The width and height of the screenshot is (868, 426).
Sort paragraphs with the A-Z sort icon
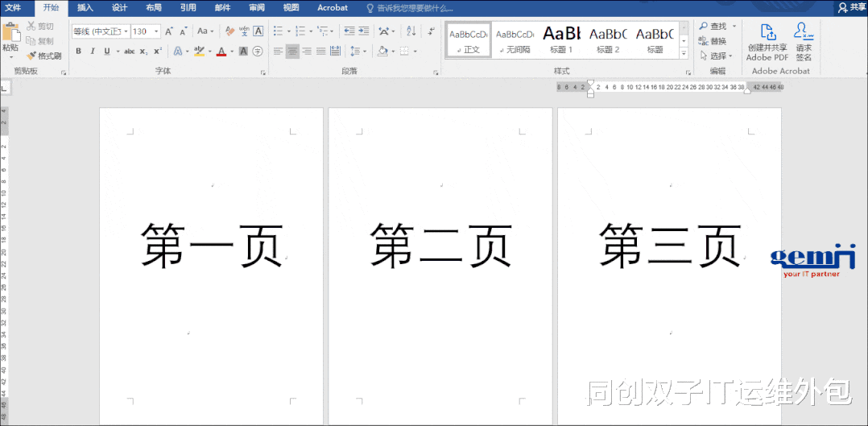tap(411, 31)
